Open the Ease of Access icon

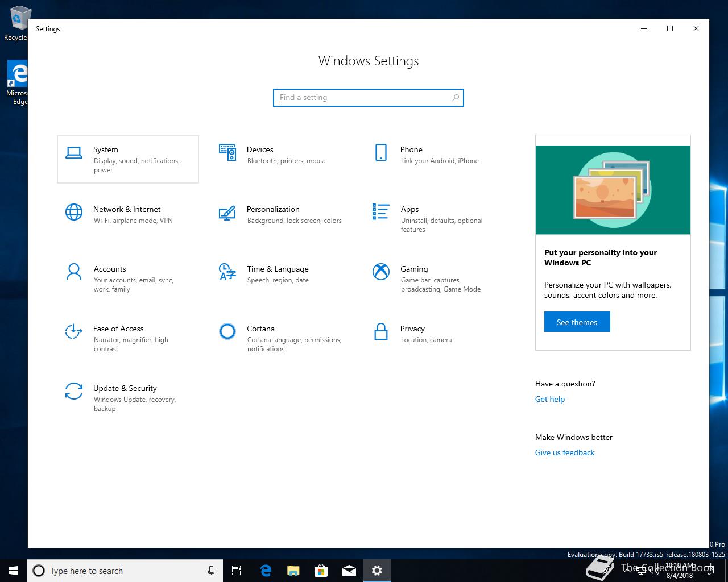click(x=74, y=331)
